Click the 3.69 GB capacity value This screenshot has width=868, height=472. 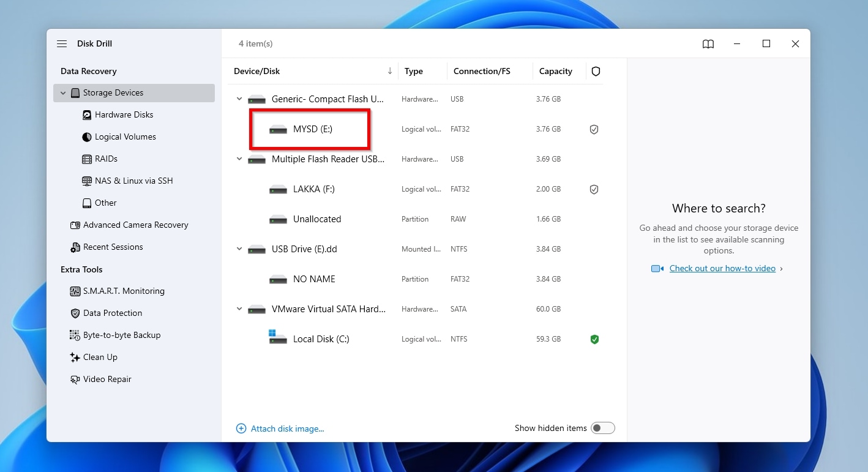click(548, 159)
